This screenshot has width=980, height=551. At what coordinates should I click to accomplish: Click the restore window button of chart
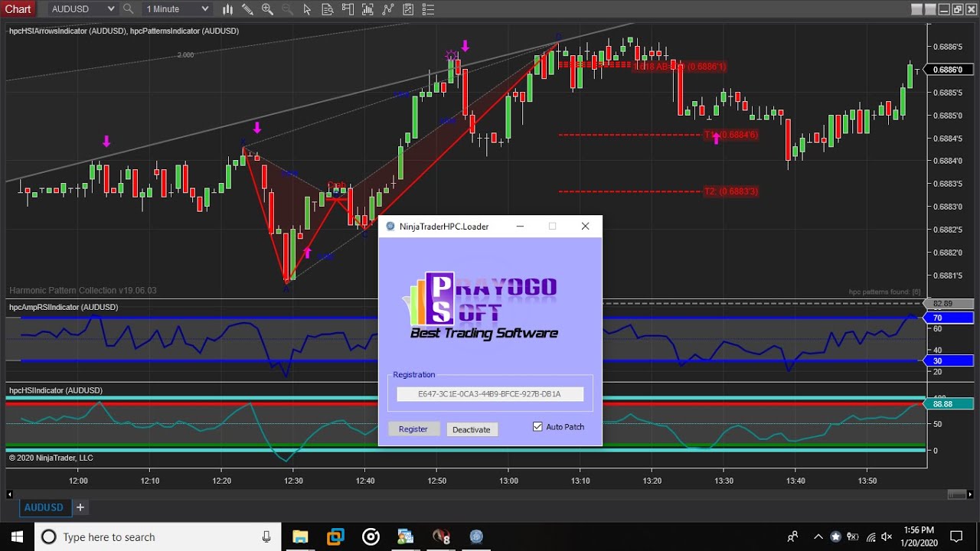pyautogui.click(x=957, y=9)
